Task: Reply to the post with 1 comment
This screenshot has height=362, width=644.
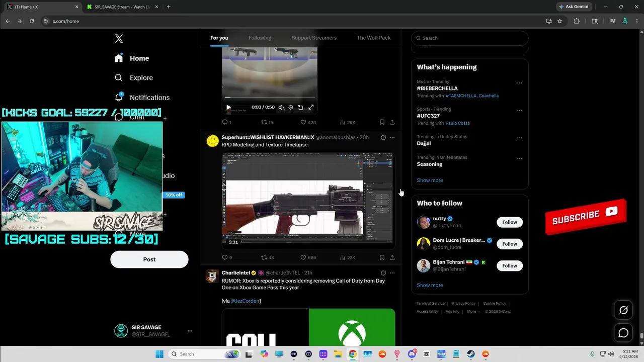Action: [226, 122]
